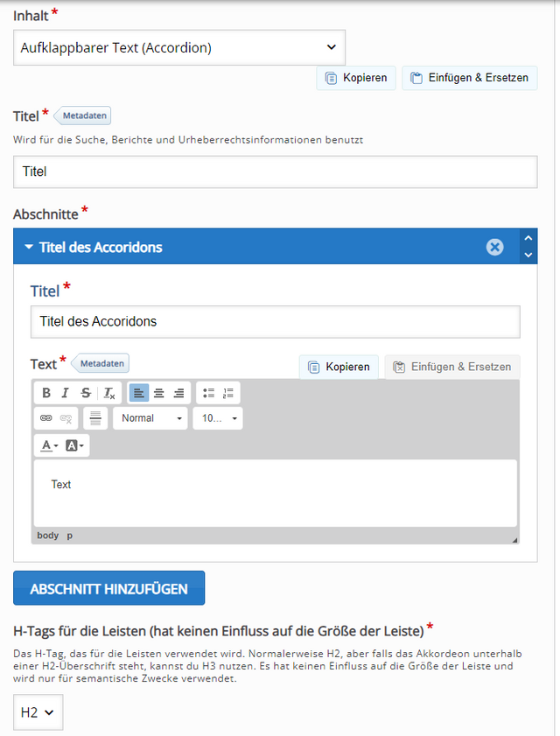Collapse the Titel des Accoridons section
560x736 pixels.
[29, 247]
